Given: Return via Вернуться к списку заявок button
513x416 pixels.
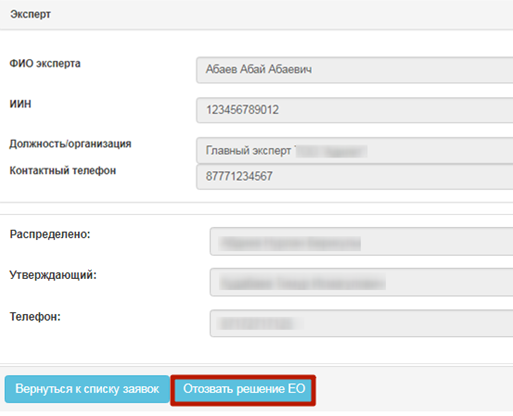Looking at the screenshot, I should (x=87, y=389).
